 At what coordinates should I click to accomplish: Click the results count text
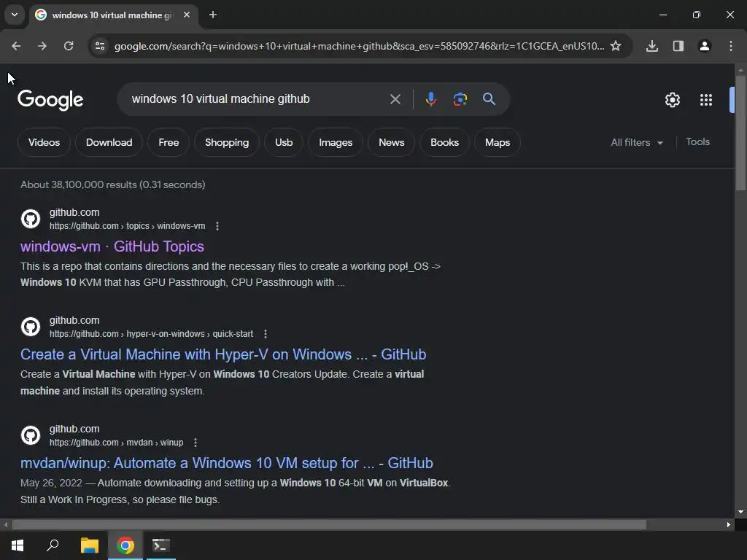113,184
